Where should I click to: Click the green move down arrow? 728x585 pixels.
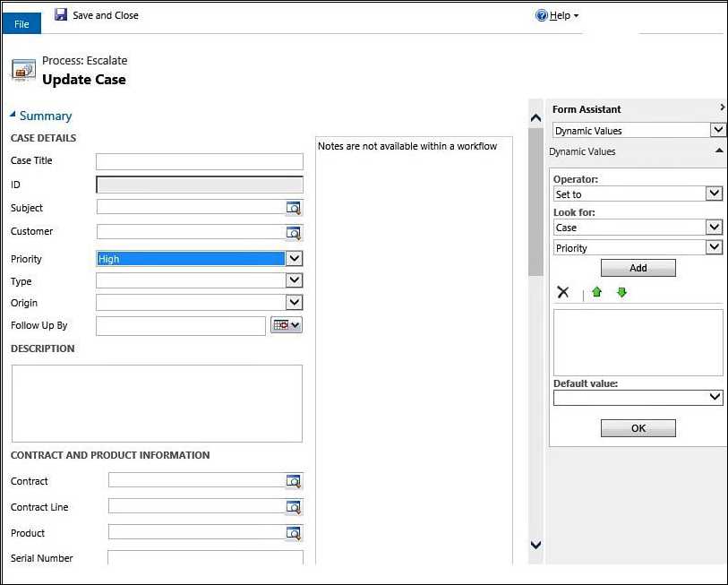621,292
